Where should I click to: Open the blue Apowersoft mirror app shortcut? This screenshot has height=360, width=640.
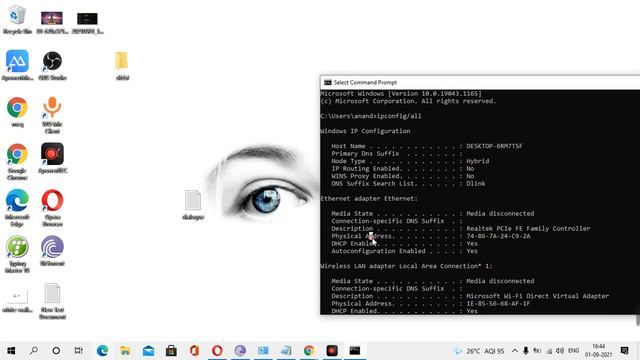[17, 66]
